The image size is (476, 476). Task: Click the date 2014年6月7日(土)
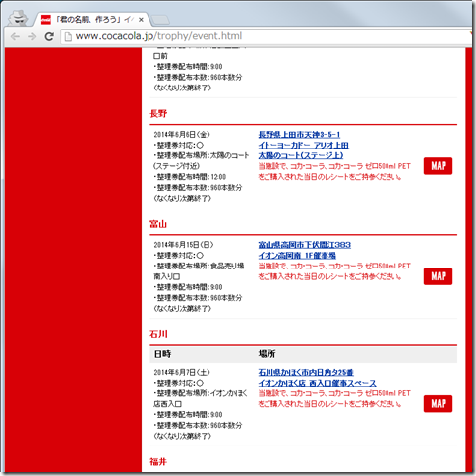coord(182,373)
